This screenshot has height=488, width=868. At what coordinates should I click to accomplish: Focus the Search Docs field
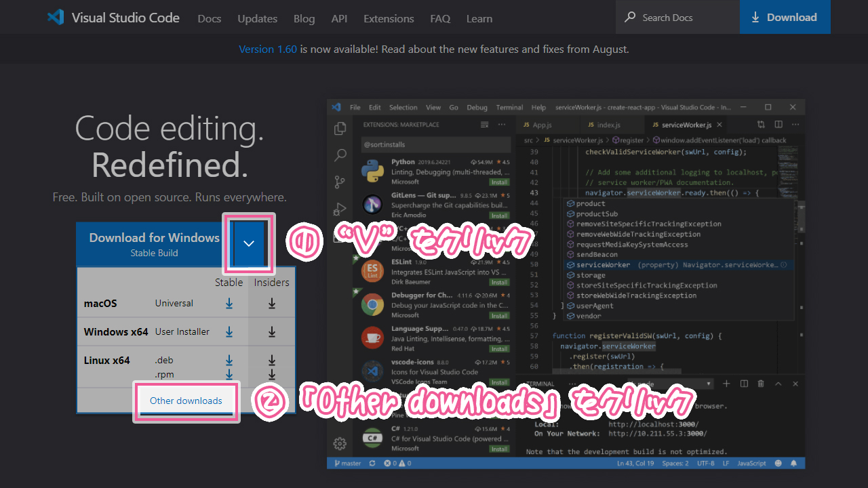[x=677, y=17]
